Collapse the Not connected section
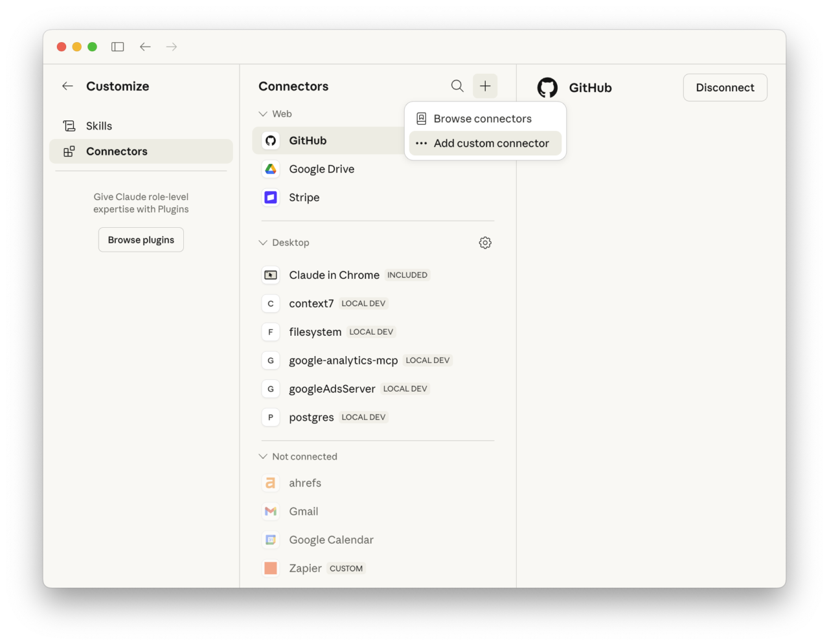The height and width of the screenshot is (644, 829). click(263, 456)
